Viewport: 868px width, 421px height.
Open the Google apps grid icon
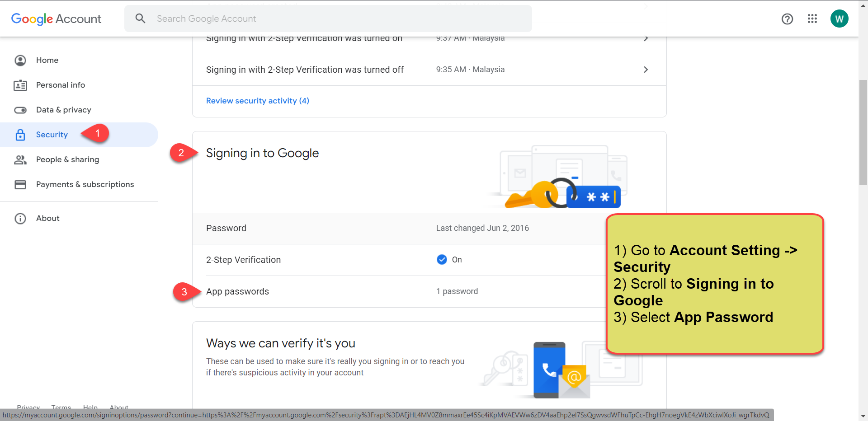coord(812,19)
